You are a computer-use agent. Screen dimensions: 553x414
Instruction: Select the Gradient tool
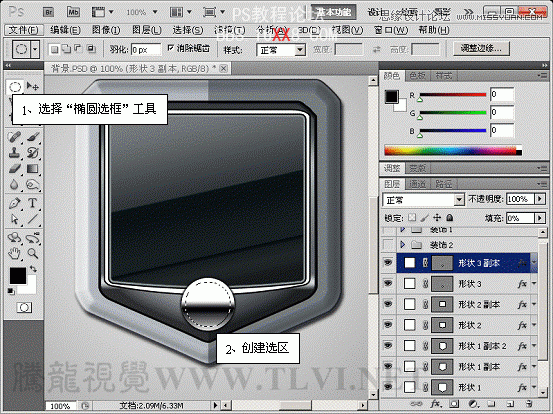pyautogui.click(x=33, y=169)
